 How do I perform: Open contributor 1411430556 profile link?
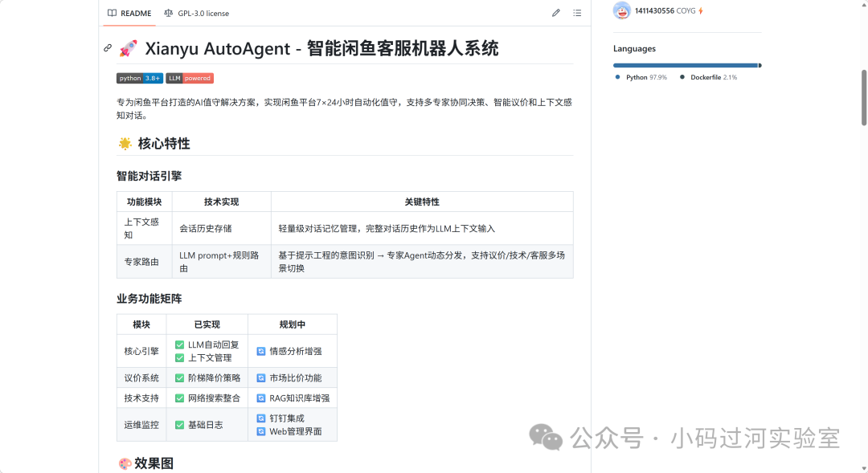(654, 11)
